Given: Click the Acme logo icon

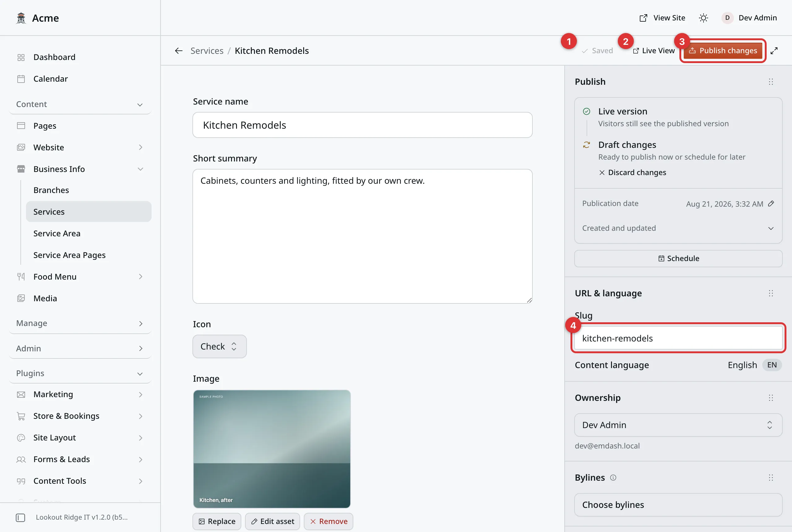Looking at the screenshot, I should 21,18.
